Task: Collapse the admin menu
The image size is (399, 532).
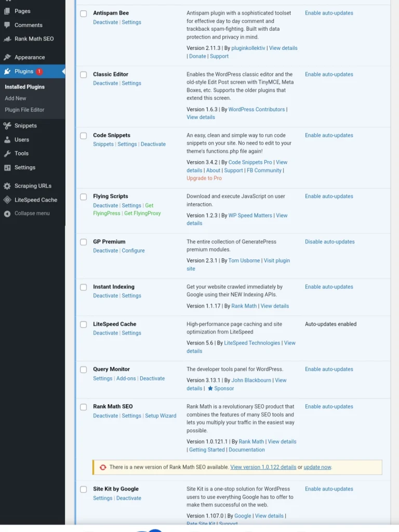Action: [33, 214]
